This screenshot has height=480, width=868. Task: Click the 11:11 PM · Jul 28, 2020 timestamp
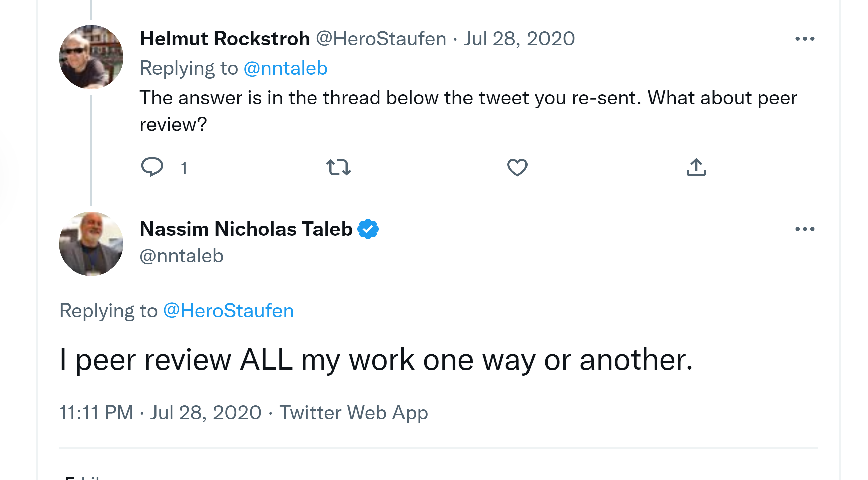(161, 413)
